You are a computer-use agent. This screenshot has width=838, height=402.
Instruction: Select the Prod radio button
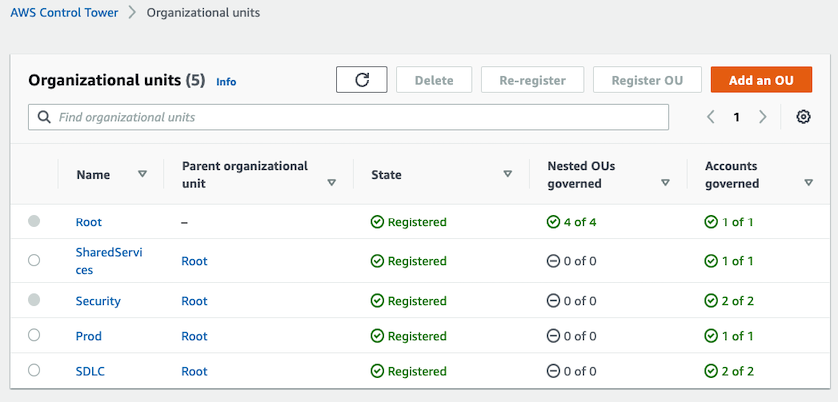[34, 335]
